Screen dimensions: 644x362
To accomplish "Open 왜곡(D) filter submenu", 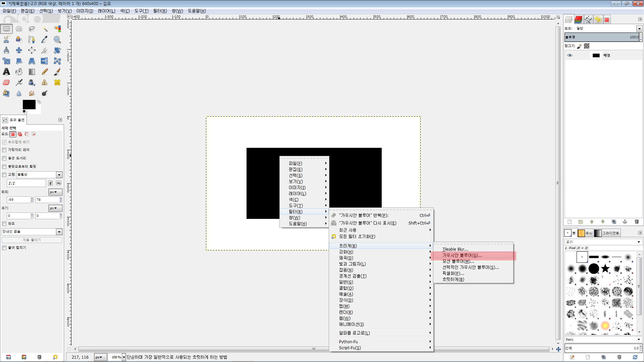I will click(381, 258).
